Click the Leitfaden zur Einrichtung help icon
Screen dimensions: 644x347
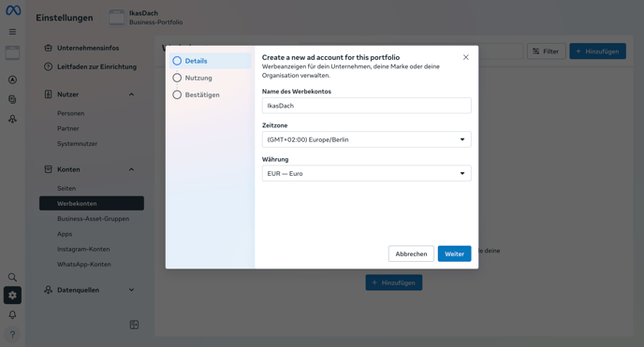48,66
